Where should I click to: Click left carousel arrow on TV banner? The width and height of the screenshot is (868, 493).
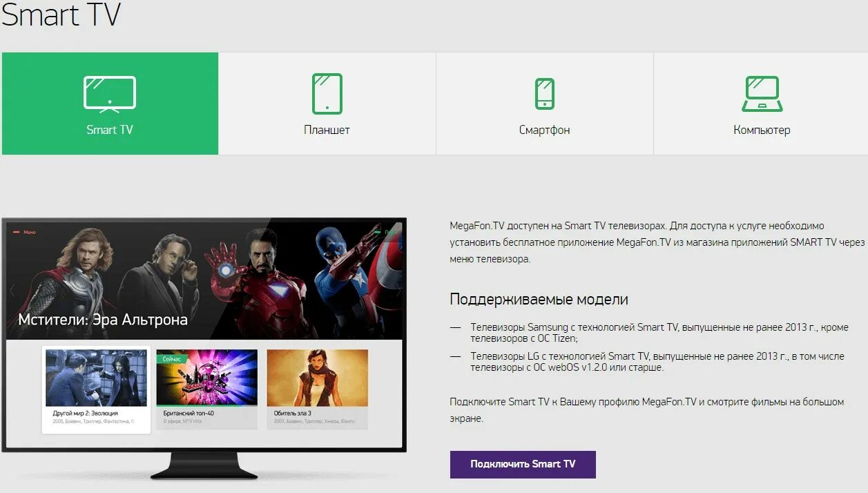(12, 291)
